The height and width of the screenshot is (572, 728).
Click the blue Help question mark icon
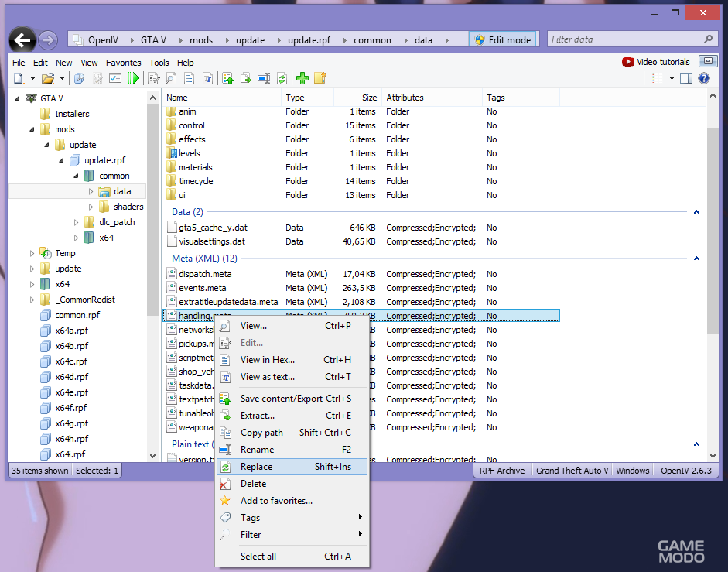(704, 78)
